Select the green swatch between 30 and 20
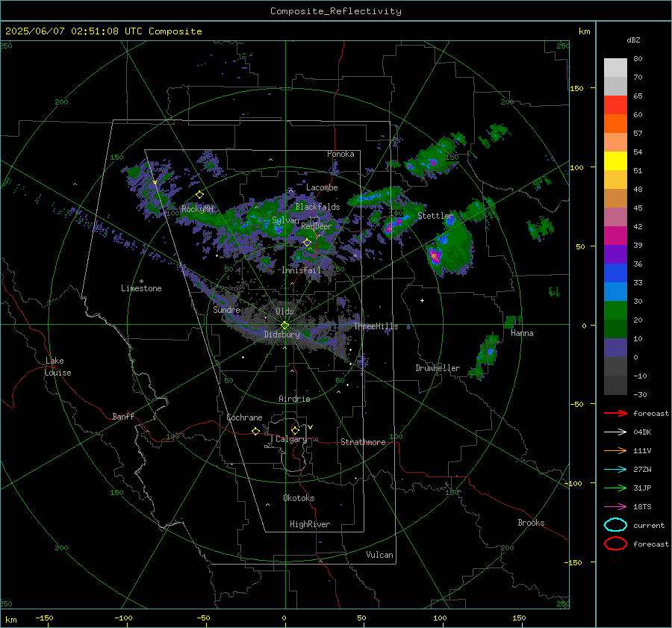Image resolution: width=672 pixels, height=628 pixels. pyautogui.click(x=615, y=311)
